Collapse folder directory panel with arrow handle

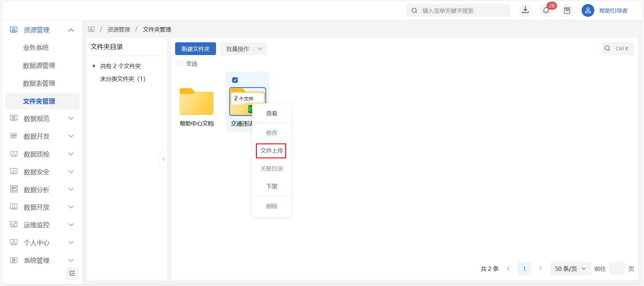click(x=163, y=159)
